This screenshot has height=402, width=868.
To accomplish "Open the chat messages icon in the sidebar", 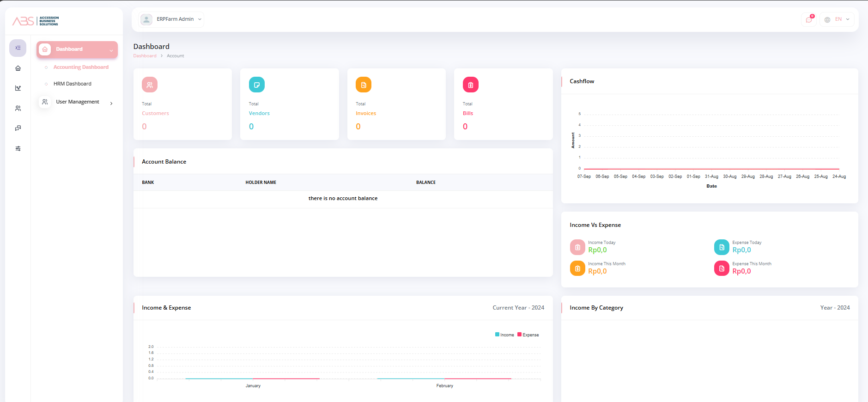I will click(x=18, y=128).
